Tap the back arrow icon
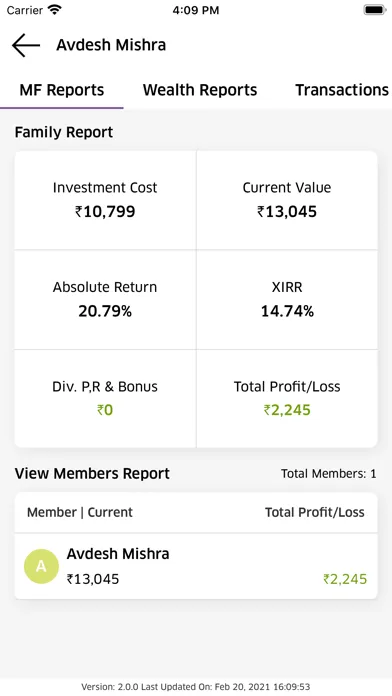The width and height of the screenshot is (392, 696). [x=26, y=45]
